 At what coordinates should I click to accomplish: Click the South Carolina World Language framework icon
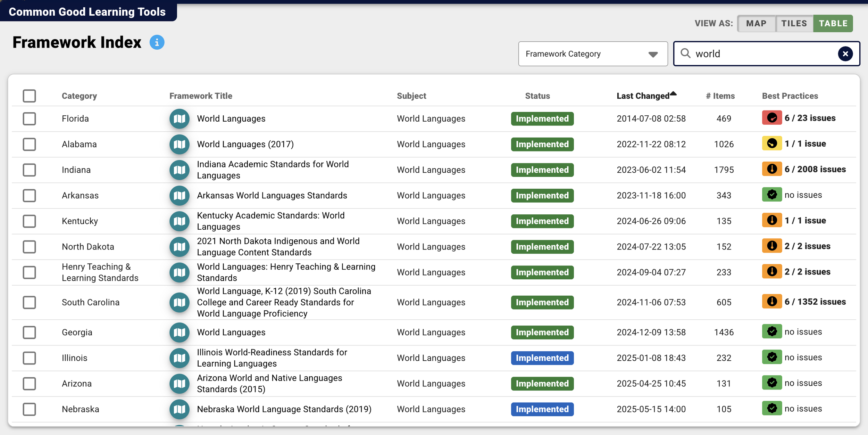tap(180, 302)
